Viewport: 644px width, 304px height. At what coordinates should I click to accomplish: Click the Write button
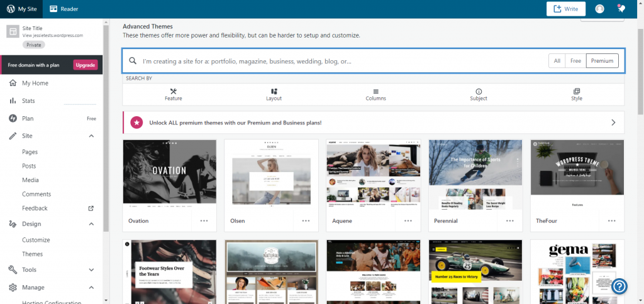[x=566, y=9]
